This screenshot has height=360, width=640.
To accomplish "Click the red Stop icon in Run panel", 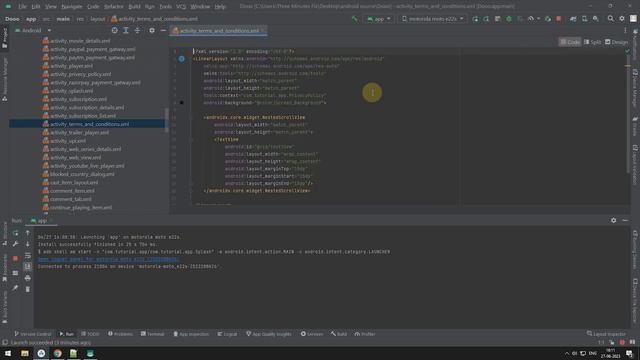I will point(16,258).
